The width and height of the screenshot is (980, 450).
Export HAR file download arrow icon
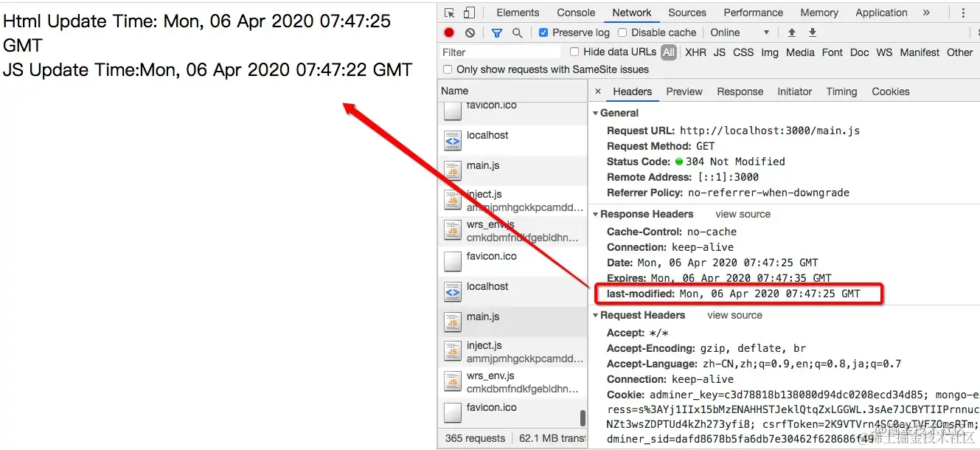(813, 32)
